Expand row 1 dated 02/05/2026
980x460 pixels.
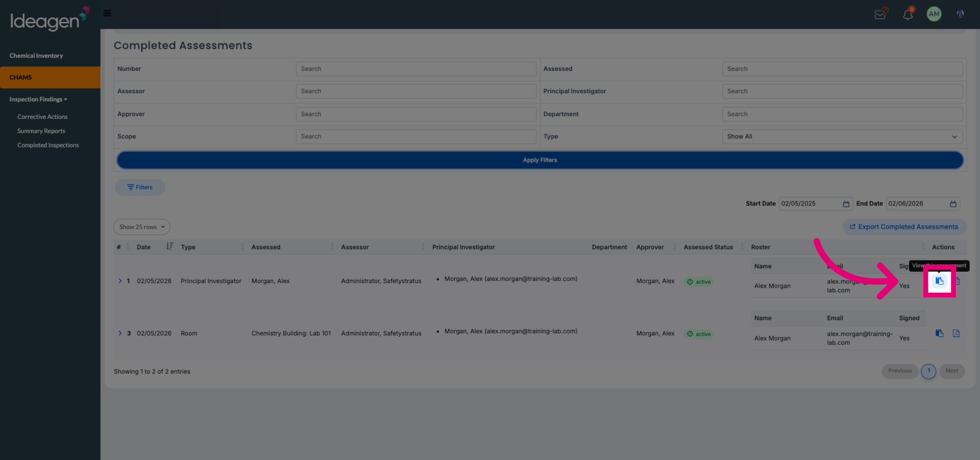120,281
